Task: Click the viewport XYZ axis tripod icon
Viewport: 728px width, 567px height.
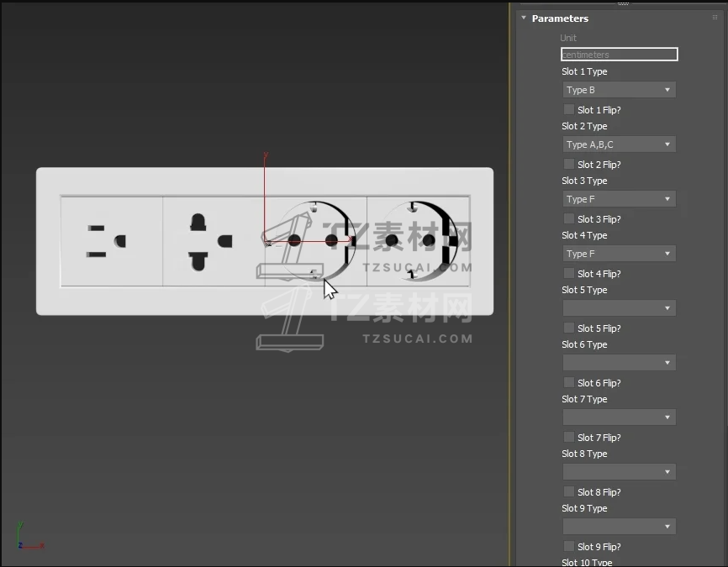Action: point(30,535)
